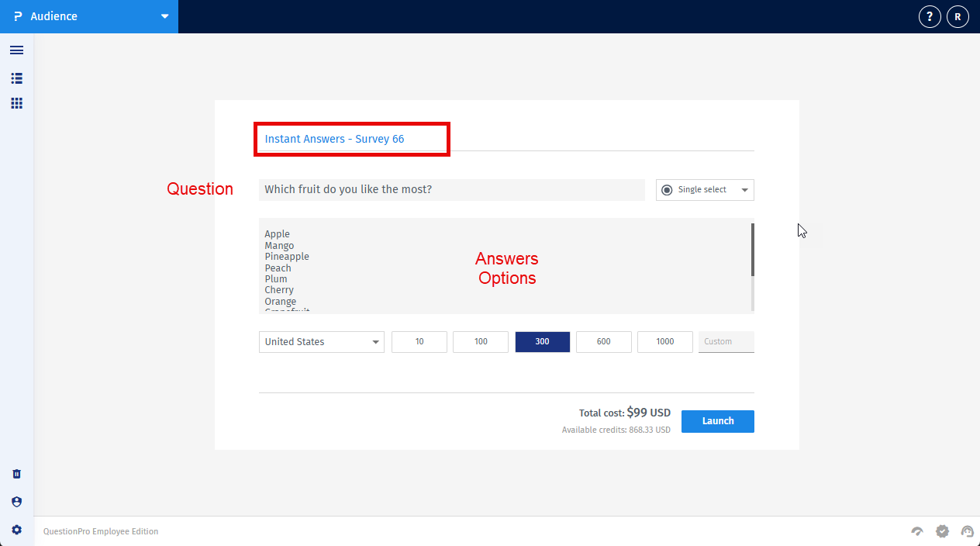
Task: Change the United States country dropdown
Action: pyautogui.click(x=321, y=341)
